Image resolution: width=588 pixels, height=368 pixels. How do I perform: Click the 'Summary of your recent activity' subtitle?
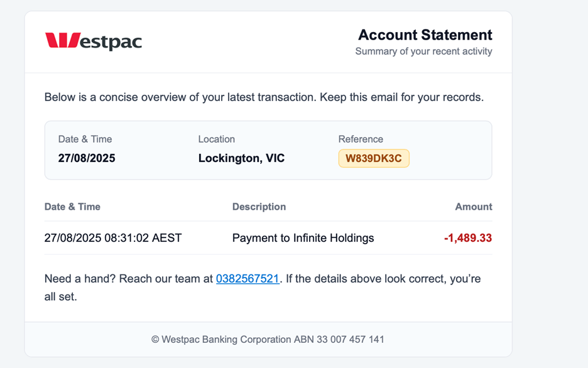[x=425, y=51]
